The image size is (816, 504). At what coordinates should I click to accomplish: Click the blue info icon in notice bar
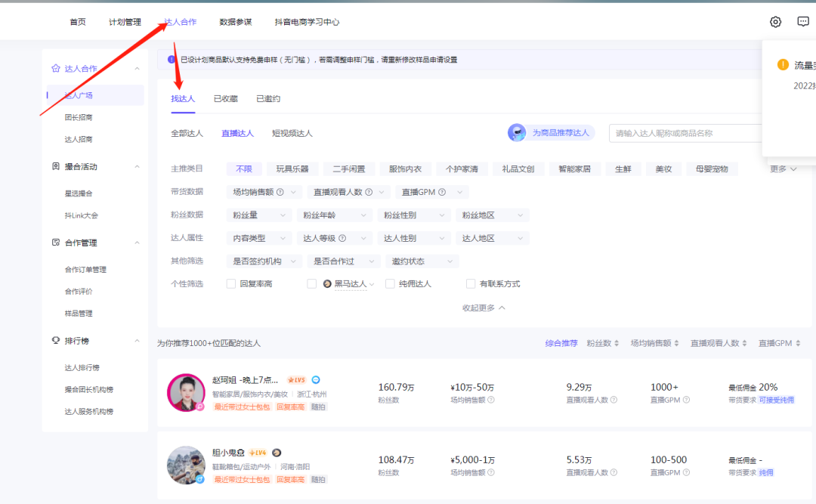click(x=172, y=60)
